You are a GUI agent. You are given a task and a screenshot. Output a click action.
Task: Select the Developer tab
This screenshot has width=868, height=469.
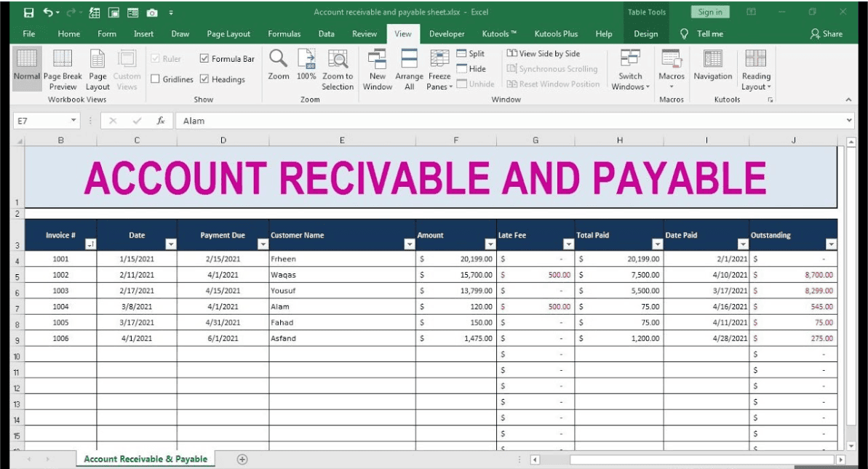(447, 33)
